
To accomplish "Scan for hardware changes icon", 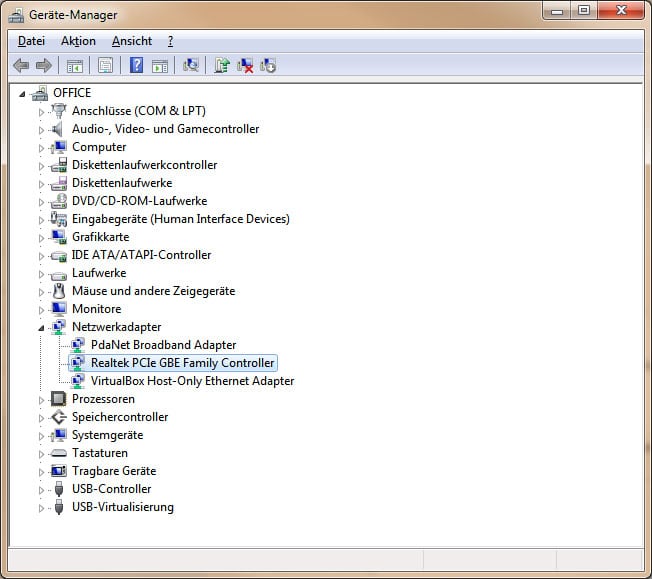I will pos(191,65).
